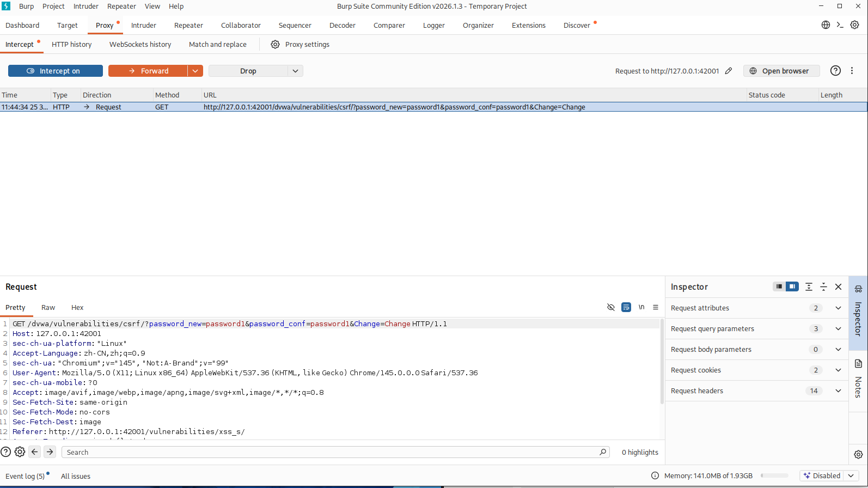Open the Request editor hamburger menu
This screenshot has height=488, width=868.
point(656,307)
